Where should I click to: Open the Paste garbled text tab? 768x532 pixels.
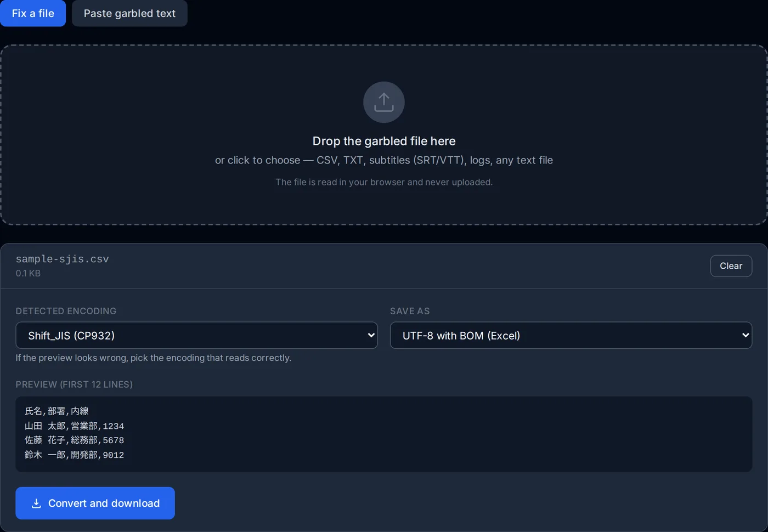[x=129, y=13]
